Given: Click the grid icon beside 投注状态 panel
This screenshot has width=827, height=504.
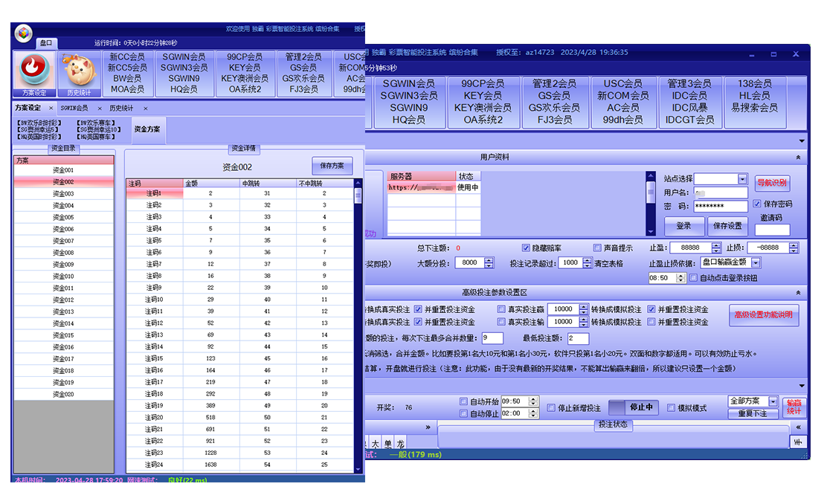Looking at the screenshot, I should pyautogui.click(x=798, y=442).
